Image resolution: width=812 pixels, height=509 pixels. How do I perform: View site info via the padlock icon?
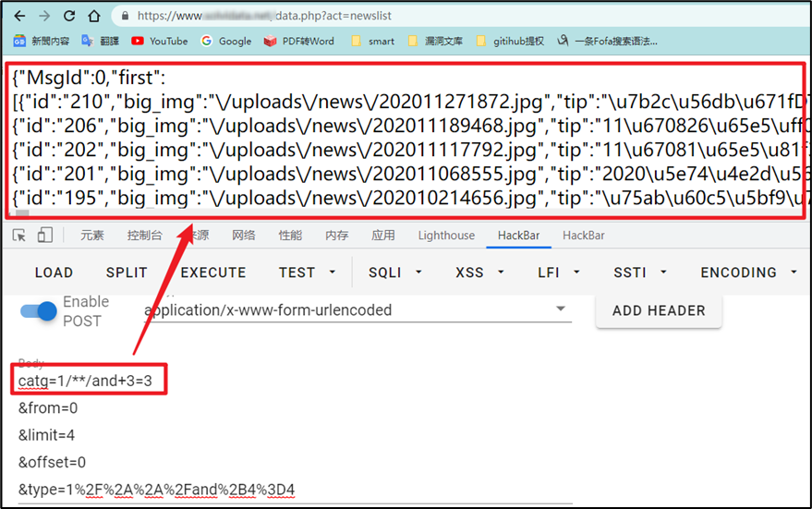[x=125, y=16]
